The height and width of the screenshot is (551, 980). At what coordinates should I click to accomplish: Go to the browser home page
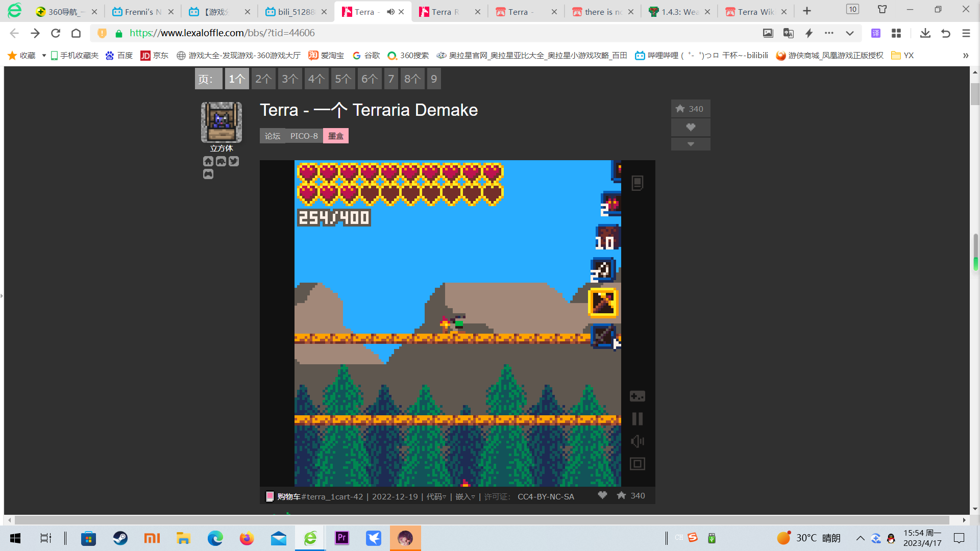pos(76,33)
